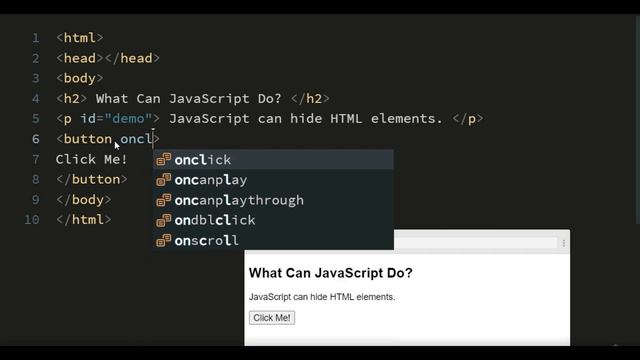The height and width of the screenshot is (360, 640).
Task: Select the onclick autocomplete suggestion
Action: click(273, 160)
